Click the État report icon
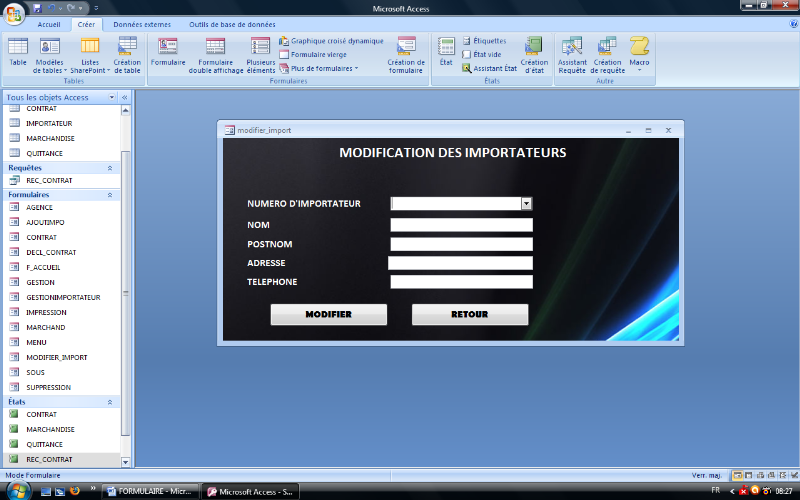 point(446,50)
